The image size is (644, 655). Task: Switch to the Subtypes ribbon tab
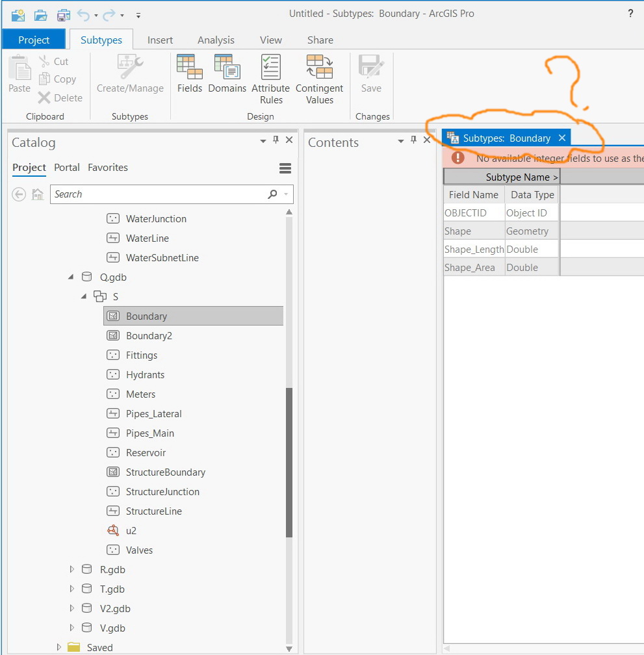click(x=101, y=40)
